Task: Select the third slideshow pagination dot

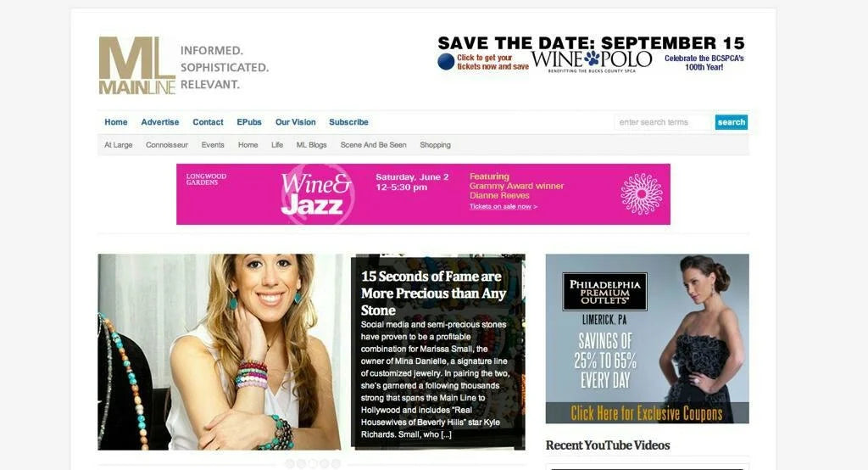Action: 313,463
